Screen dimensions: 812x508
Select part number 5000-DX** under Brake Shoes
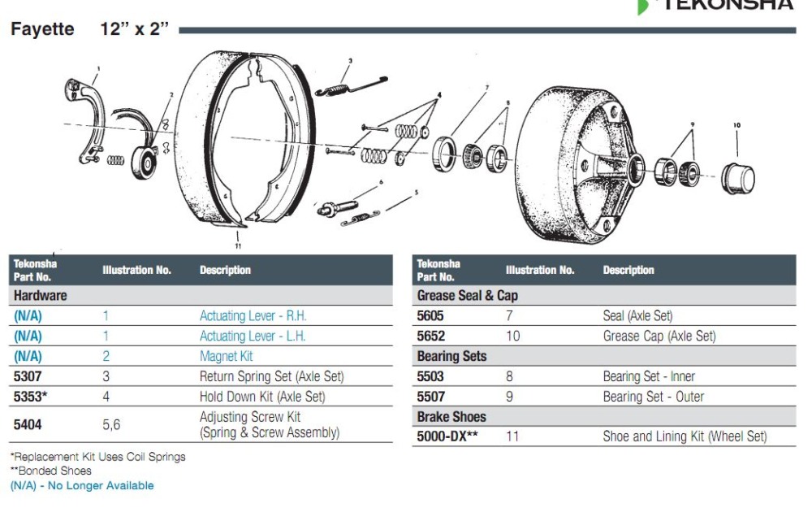pos(447,436)
